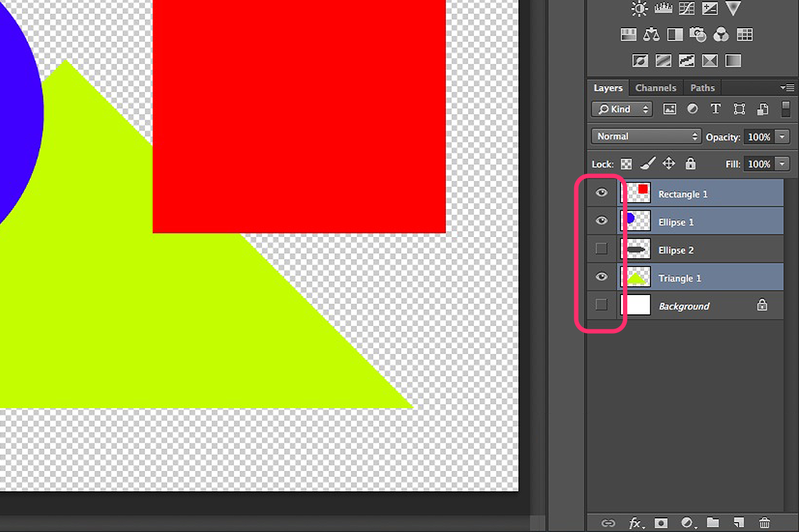799x532 pixels.
Task: Delete the selected layer via trash icon
Action: [765, 523]
